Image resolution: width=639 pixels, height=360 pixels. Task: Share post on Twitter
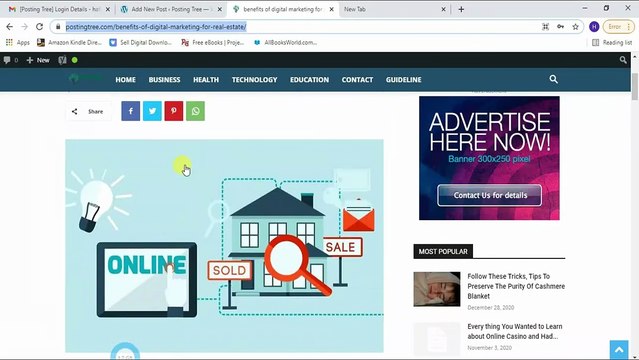(152, 111)
